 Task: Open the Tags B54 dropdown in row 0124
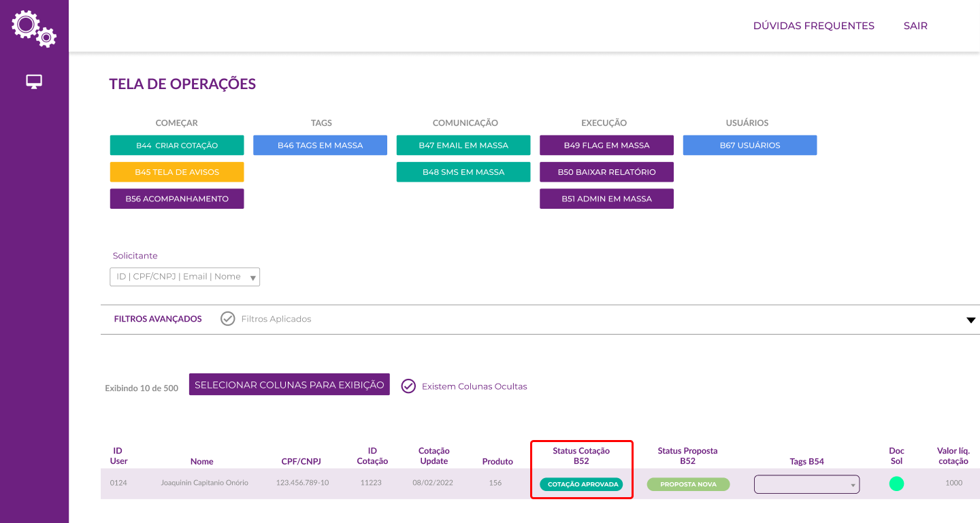click(806, 484)
